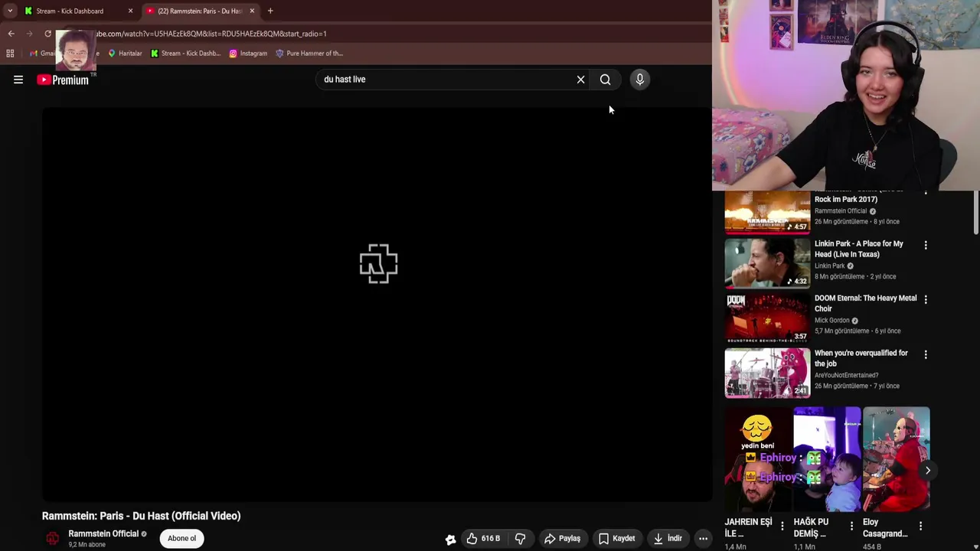
Task: Open the JAHREIN EŞİ İLE short thumbnail
Action: point(758,459)
